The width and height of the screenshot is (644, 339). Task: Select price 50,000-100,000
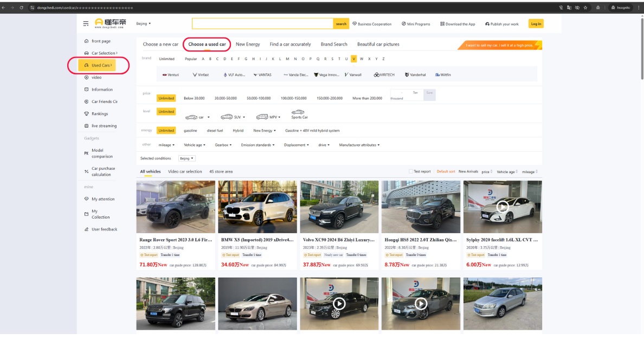click(x=259, y=98)
